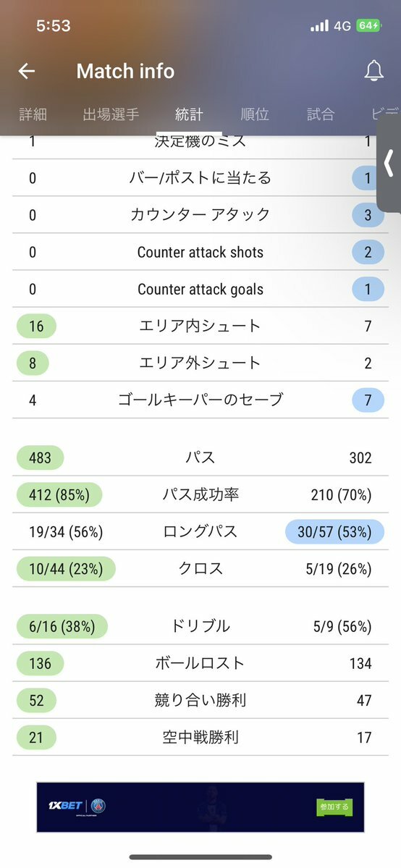
Task: Tap the green 412 (85%) pass accuracy badge
Action: click(59, 495)
